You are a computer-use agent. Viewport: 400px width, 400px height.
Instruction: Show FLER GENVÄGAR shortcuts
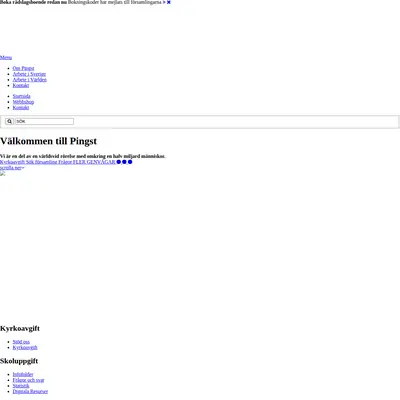click(x=94, y=162)
